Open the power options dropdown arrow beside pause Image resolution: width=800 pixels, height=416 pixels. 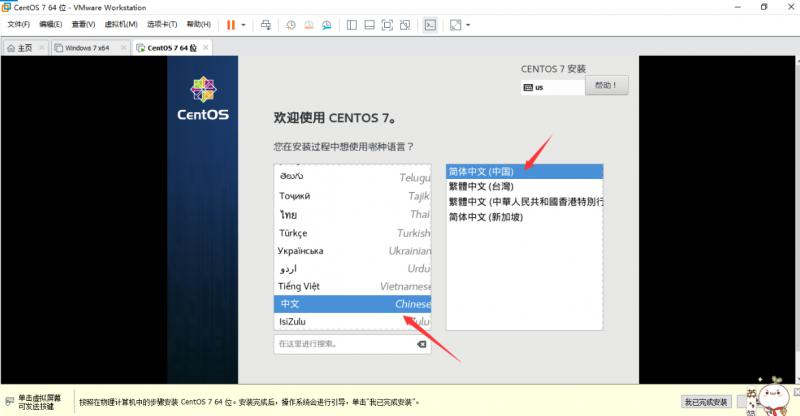tap(243, 25)
